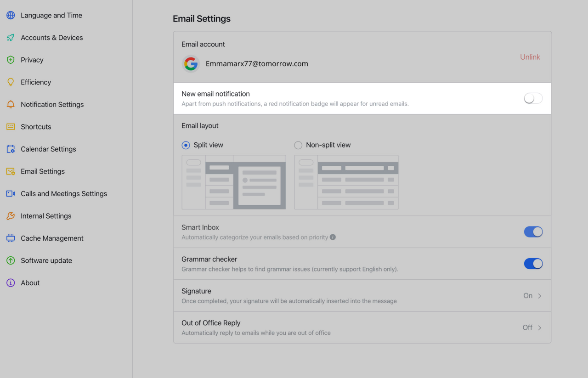Open Software update via green arrow icon
588x378 pixels.
point(10,260)
